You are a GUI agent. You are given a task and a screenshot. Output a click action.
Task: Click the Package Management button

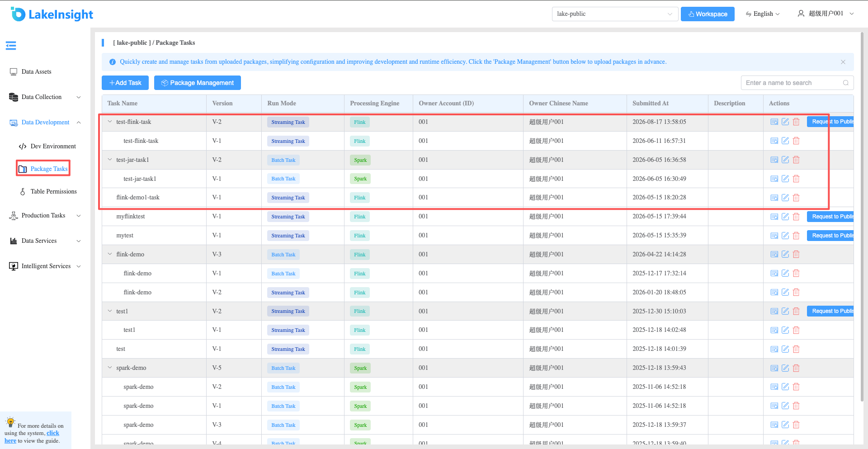point(198,83)
